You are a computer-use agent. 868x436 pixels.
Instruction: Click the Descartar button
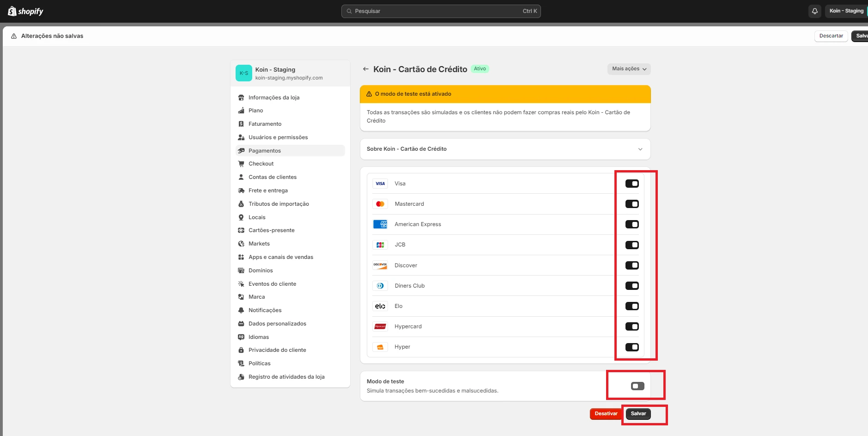coord(831,36)
